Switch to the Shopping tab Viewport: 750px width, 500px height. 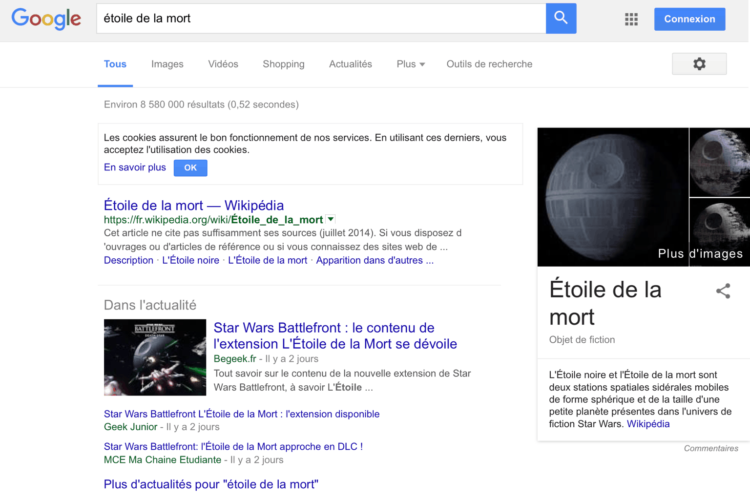283,64
